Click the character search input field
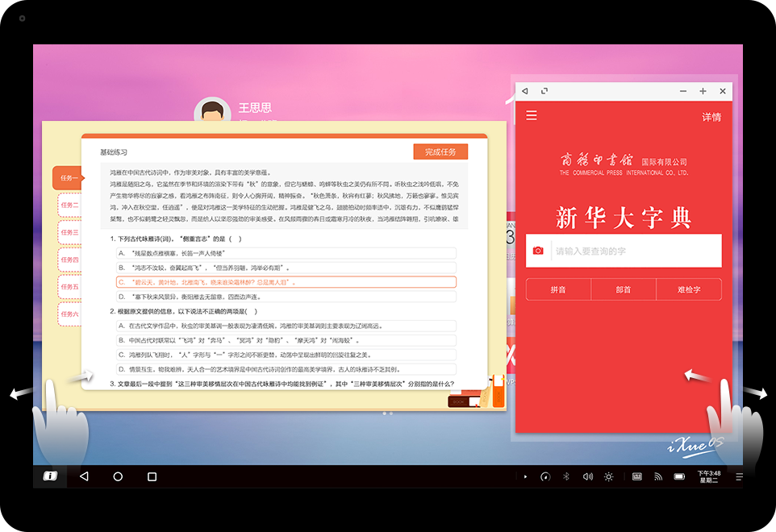The height and width of the screenshot is (532, 776). click(635, 251)
